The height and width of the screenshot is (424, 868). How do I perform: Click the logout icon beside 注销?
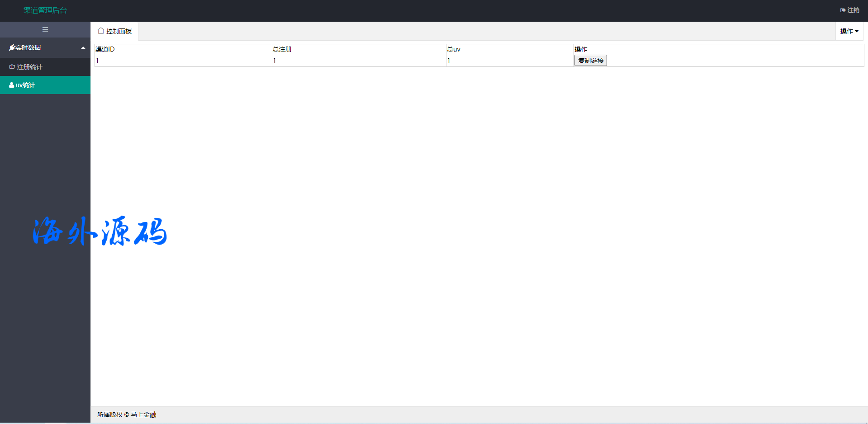click(x=843, y=10)
